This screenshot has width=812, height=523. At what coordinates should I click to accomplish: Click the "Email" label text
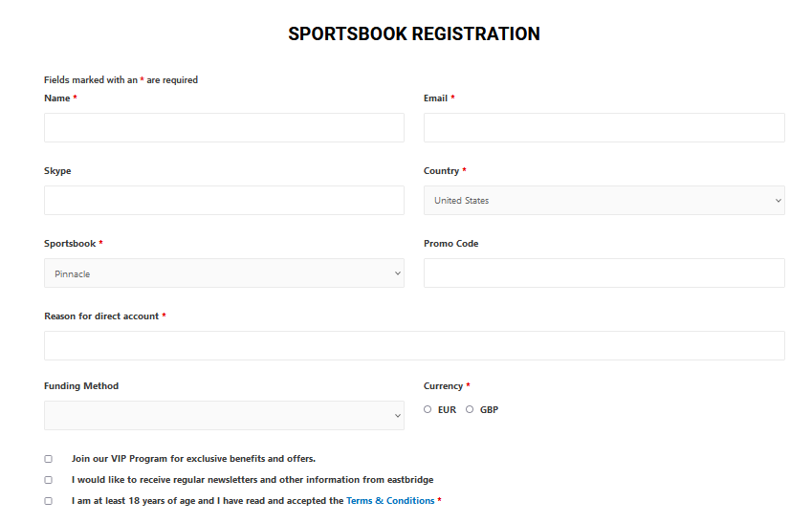tap(436, 98)
